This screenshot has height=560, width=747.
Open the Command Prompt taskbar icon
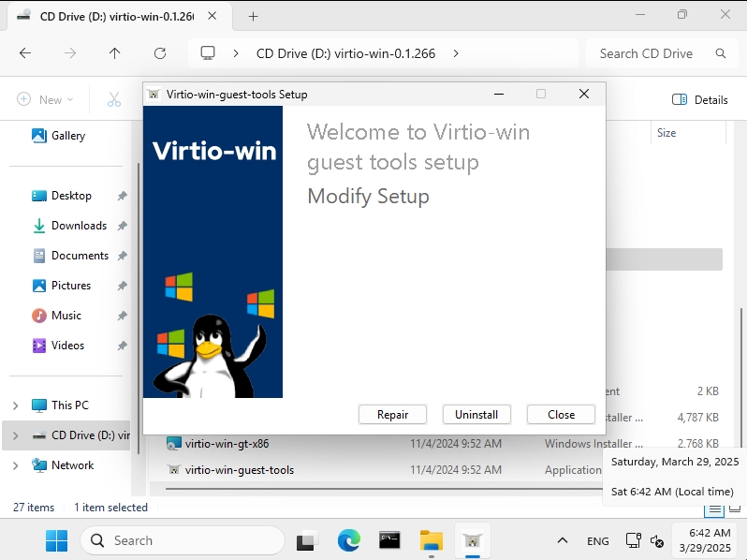[x=389, y=541]
